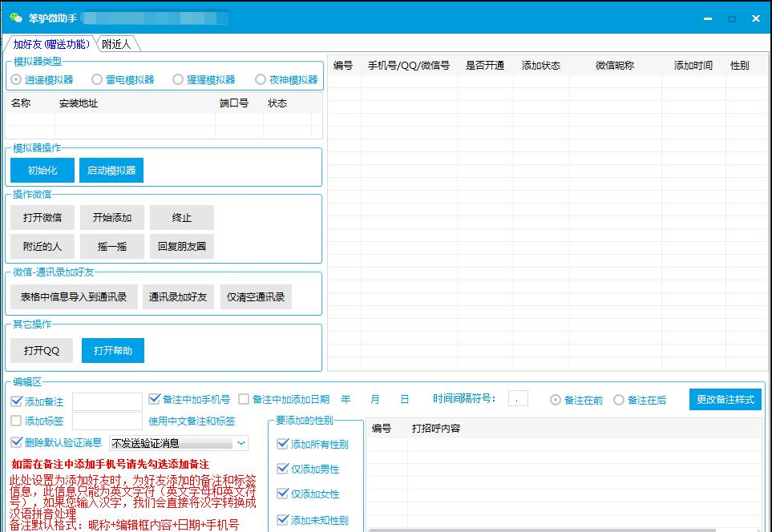Click 表格中信息导入到通讯录 button

click(x=74, y=296)
